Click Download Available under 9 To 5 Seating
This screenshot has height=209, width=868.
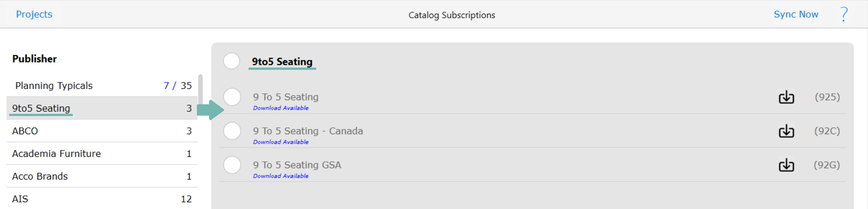pyautogui.click(x=281, y=108)
